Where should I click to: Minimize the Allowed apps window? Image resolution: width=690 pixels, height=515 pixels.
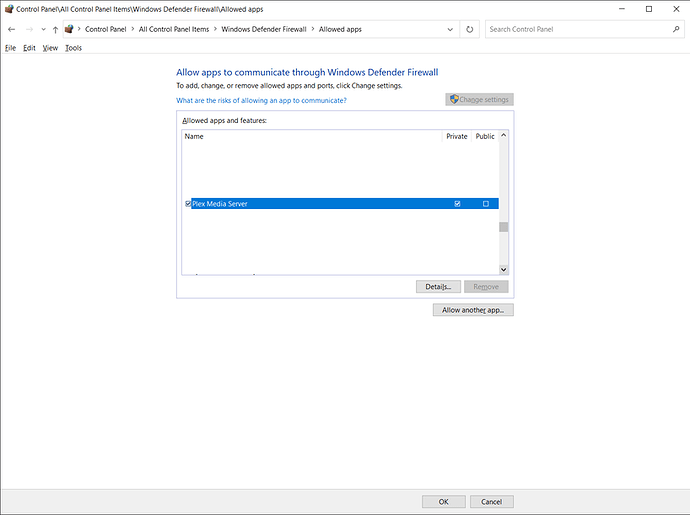[622, 9]
